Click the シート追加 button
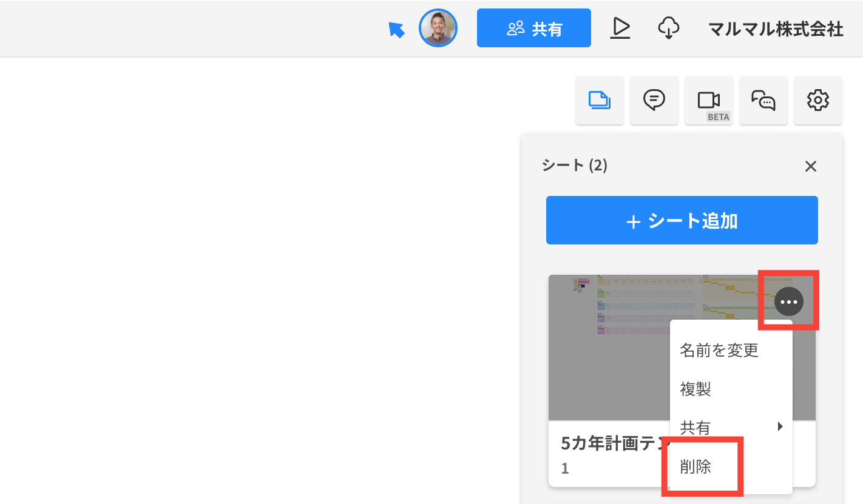 click(682, 220)
